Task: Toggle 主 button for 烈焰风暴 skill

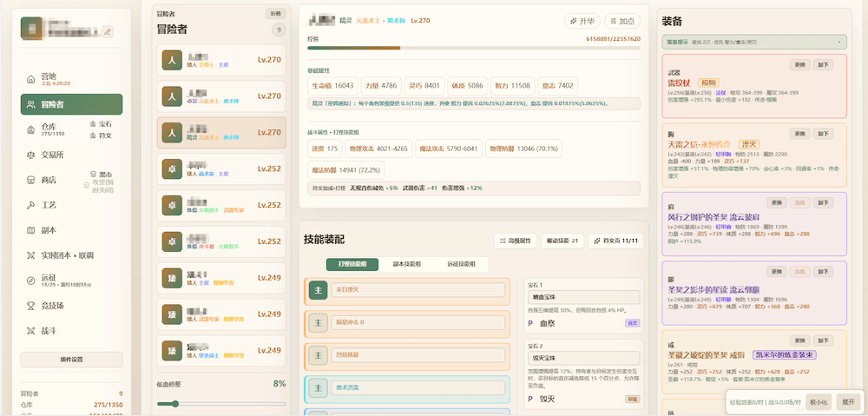Action: tap(319, 354)
